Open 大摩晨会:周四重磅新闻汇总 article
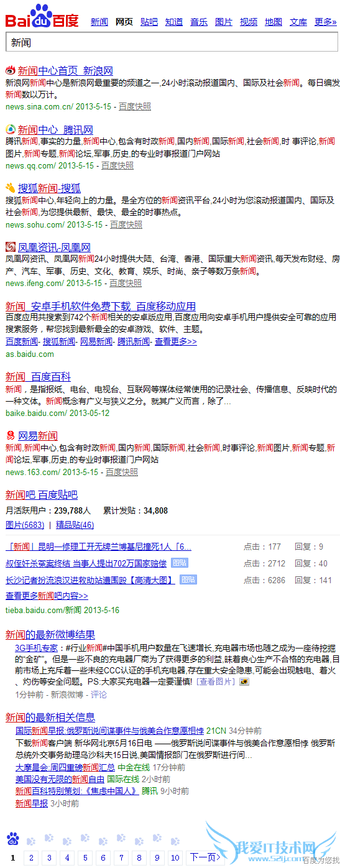Image resolution: width=340 pixels, height=868 pixels. [65, 767]
